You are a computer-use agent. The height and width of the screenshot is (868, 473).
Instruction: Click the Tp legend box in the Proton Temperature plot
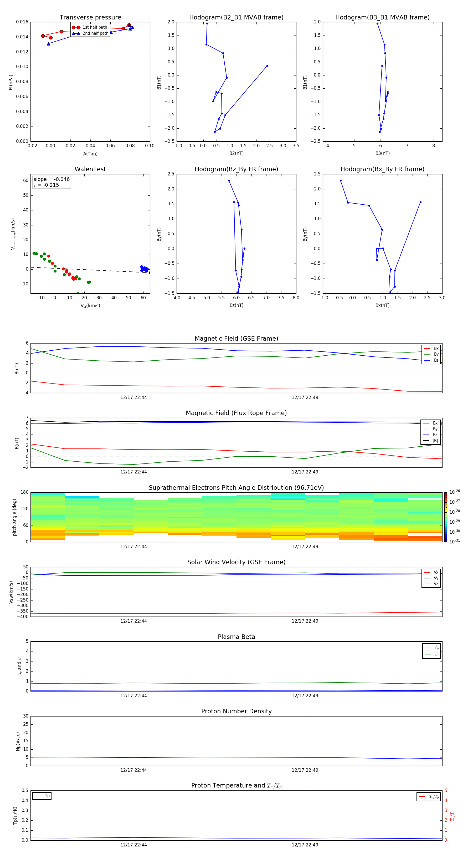tap(42, 796)
